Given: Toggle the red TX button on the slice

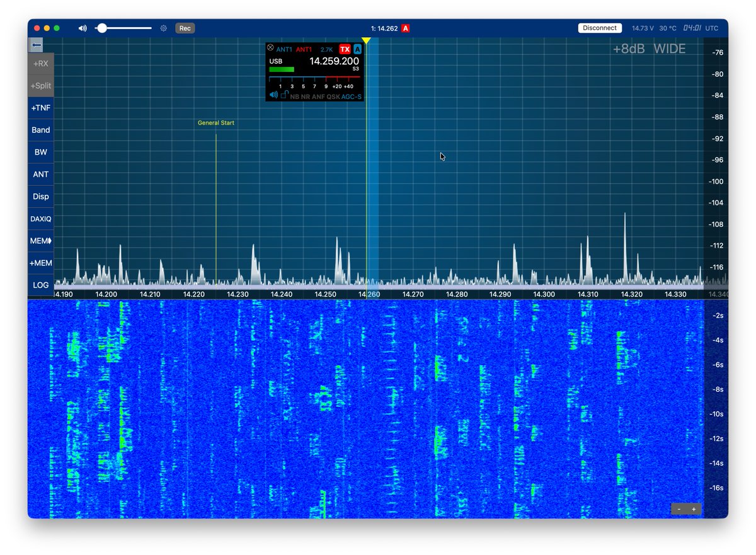Looking at the screenshot, I should 345,49.
